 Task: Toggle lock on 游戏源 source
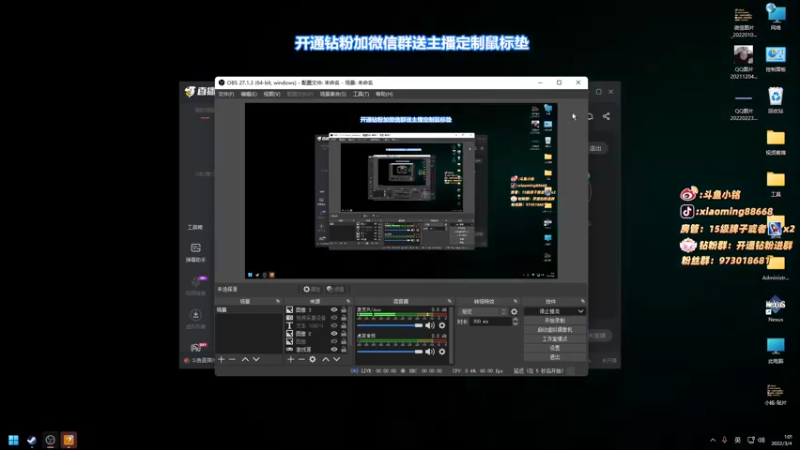coord(344,349)
